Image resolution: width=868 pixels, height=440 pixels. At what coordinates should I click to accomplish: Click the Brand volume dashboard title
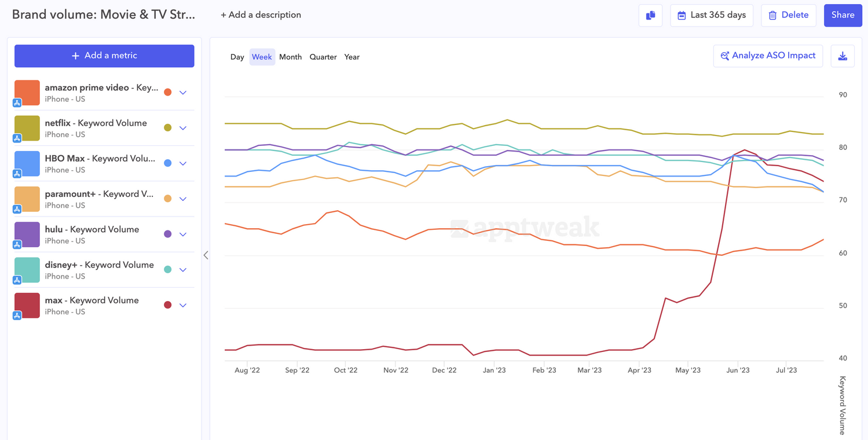point(104,14)
